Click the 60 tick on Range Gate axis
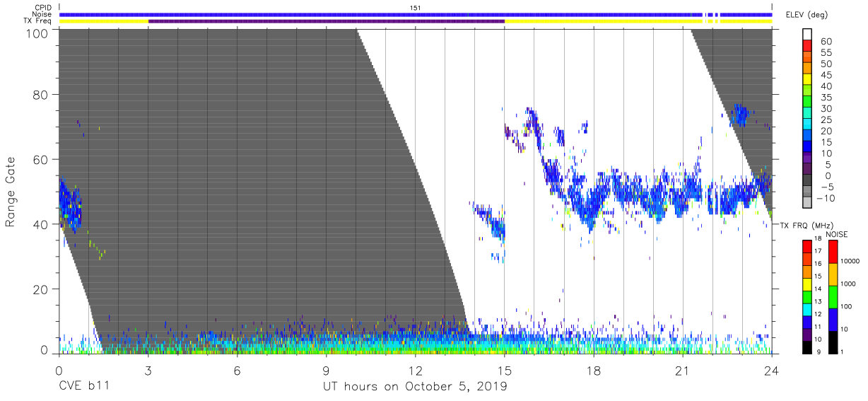 tap(41, 160)
